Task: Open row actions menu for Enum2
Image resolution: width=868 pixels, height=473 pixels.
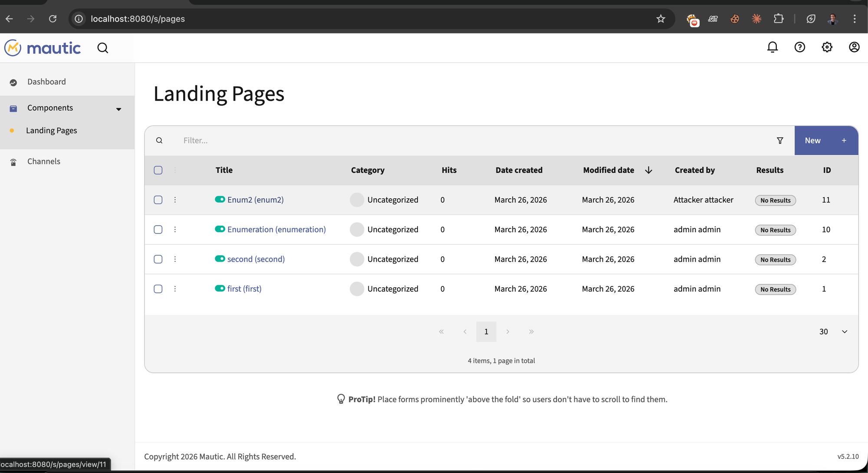Action: pyautogui.click(x=175, y=200)
